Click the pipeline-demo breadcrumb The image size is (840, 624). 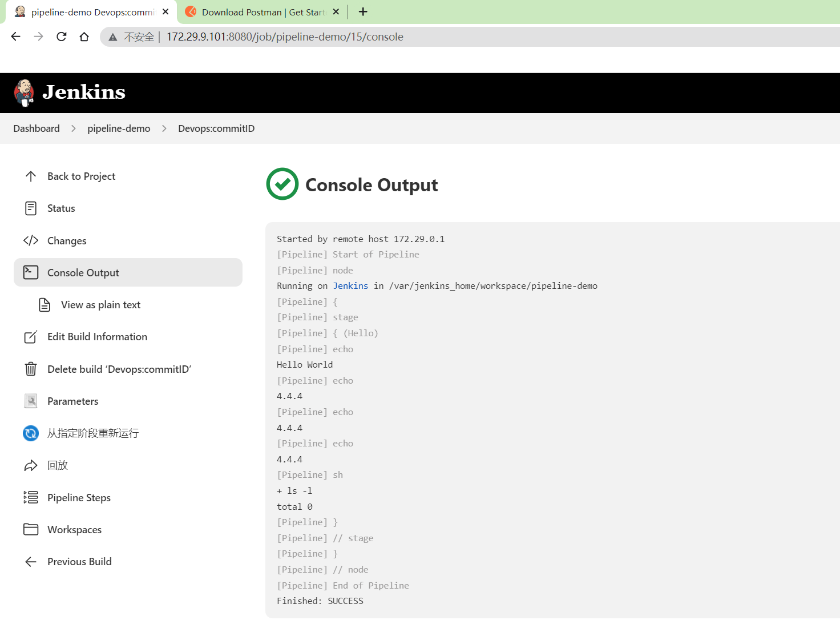click(x=119, y=128)
